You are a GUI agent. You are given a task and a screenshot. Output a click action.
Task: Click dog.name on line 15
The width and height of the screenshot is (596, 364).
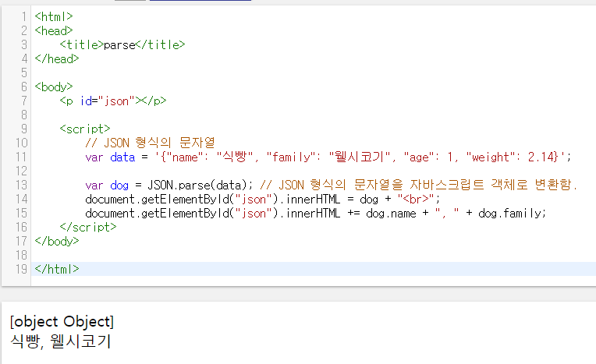pos(391,214)
